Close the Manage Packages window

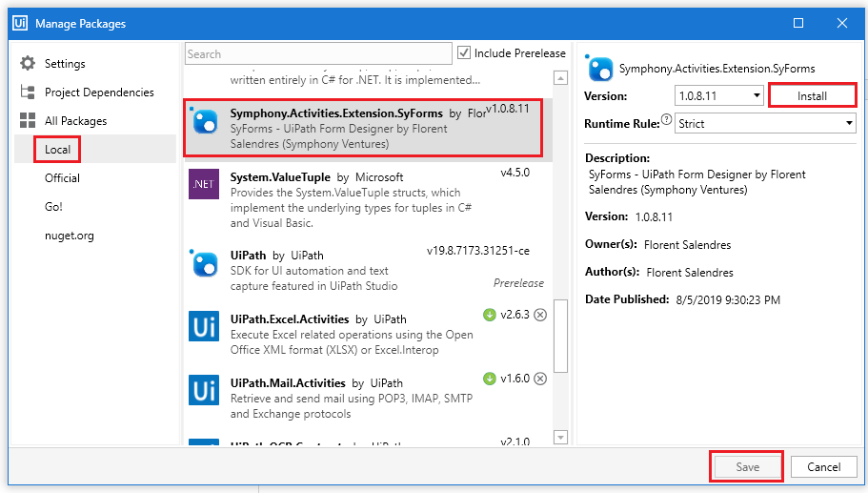click(842, 23)
